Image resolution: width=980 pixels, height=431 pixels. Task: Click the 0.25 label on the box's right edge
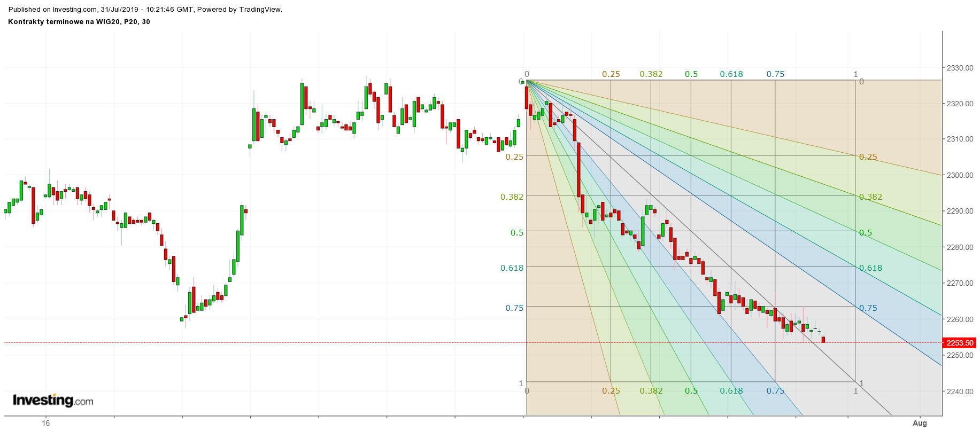pyautogui.click(x=868, y=157)
